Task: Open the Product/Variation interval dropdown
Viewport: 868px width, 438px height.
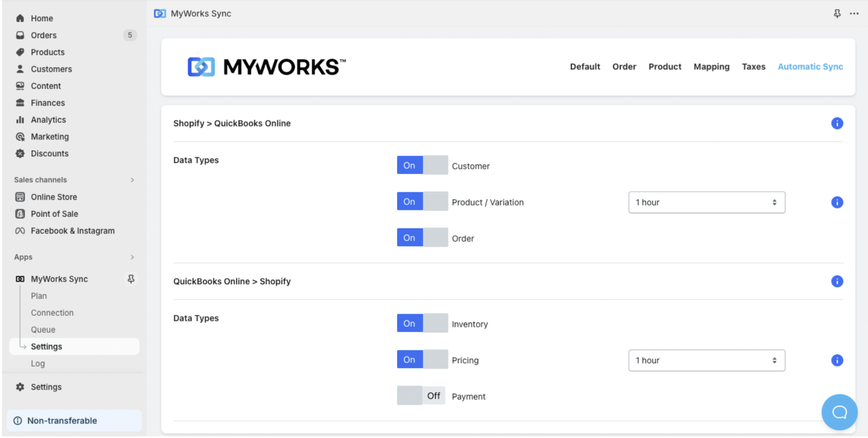Action: click(707, 202)
